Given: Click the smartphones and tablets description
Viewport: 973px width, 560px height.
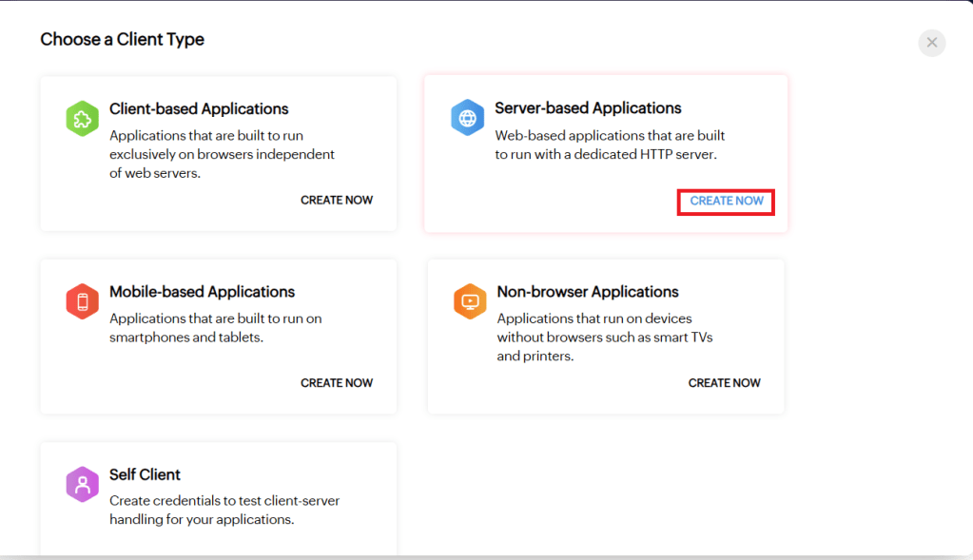Looking at the screenshot, I should (215, 328).
